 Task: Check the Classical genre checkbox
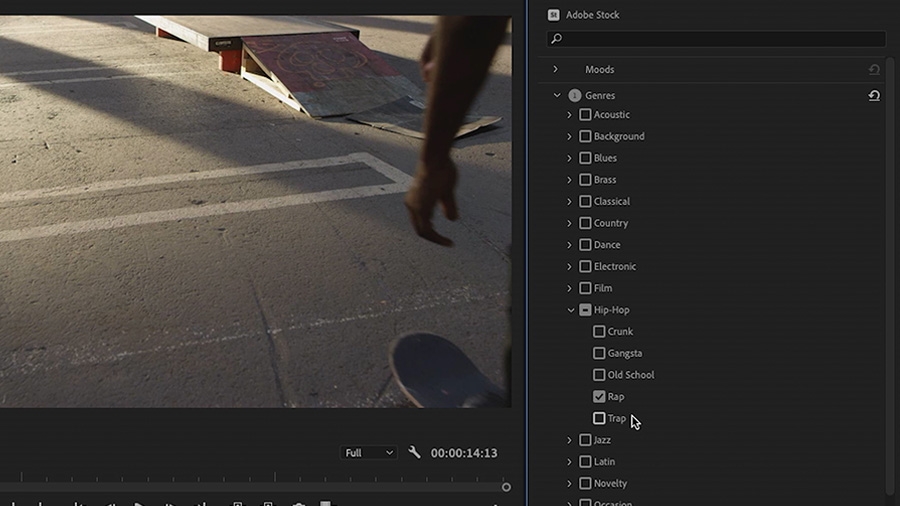coord(585,201)
